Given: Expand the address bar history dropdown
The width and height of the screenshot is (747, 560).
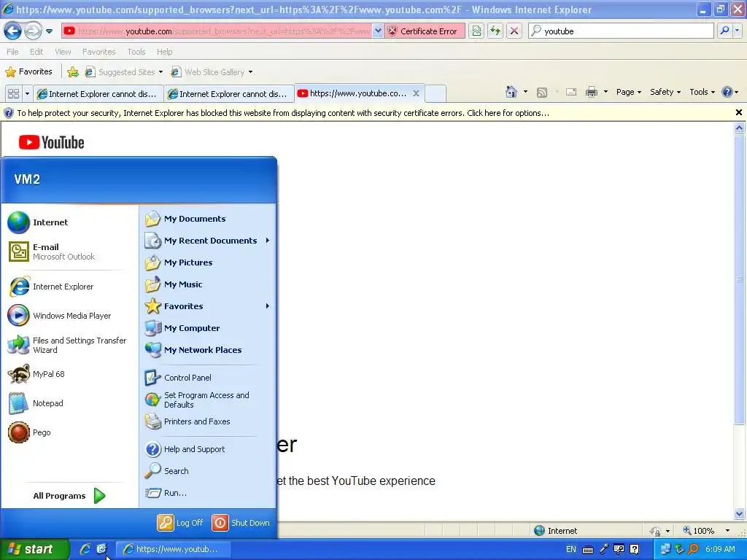Looking at the screenshot, I should [378, 31].
